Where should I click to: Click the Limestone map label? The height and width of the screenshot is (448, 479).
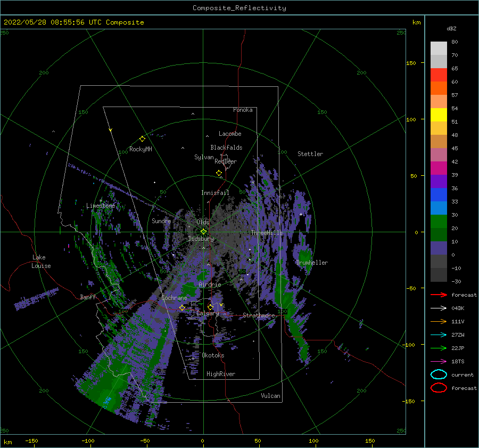[x=101, y=206]
